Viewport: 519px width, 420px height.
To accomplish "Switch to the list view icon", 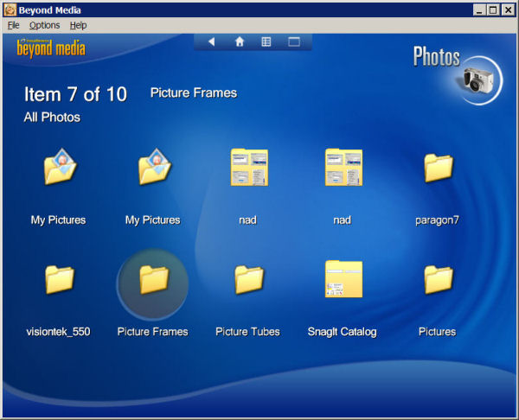I will click(266, 41).
